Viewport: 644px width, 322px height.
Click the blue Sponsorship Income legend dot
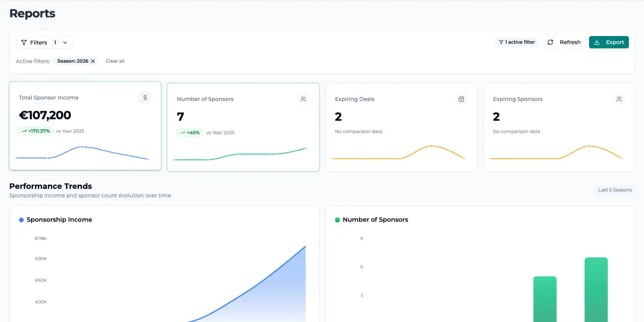[21, 220]
